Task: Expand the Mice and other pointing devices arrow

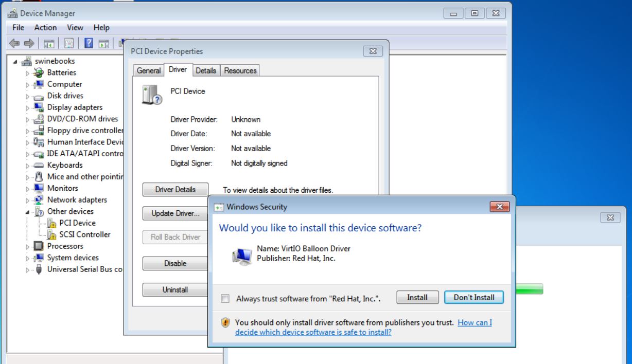Action: coord(28,177)
